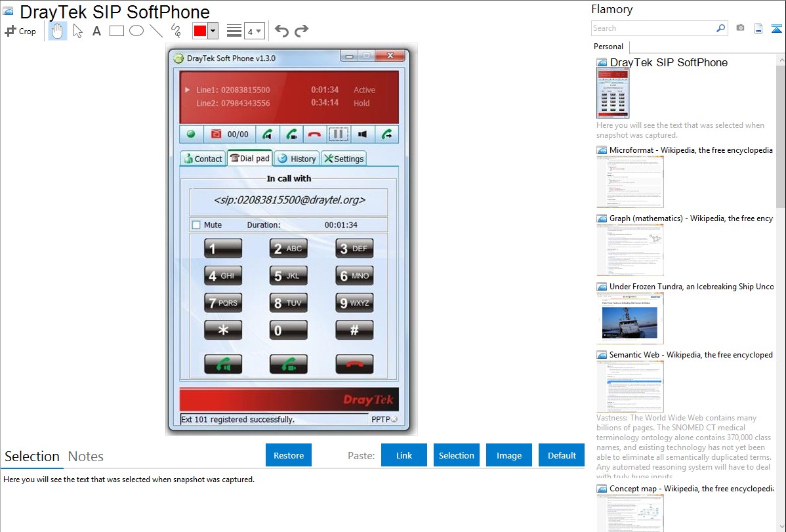786x532 pixels.
Task: Switch to the Contact tab
Action: point(203,159)
